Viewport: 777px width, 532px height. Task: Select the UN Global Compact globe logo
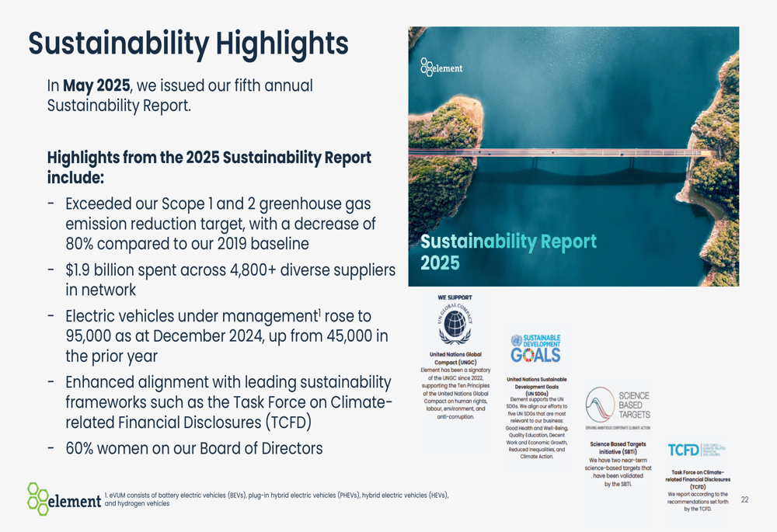(x=455, y=324)
